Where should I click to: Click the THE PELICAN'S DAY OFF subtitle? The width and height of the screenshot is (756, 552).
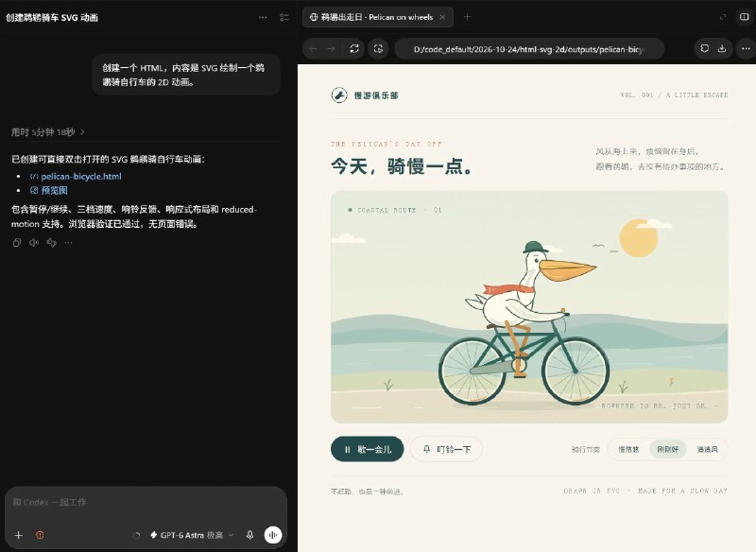point(387,144)
